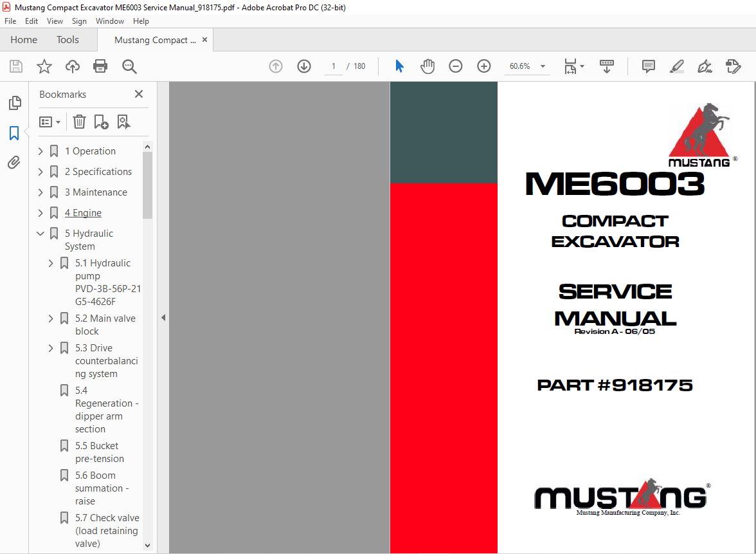
Task: Add document to starred files
Action: (44, 66)
